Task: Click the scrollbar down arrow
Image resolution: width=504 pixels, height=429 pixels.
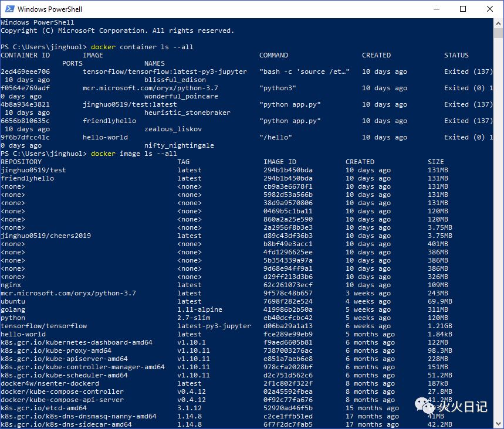Action: tap(498, 423)
